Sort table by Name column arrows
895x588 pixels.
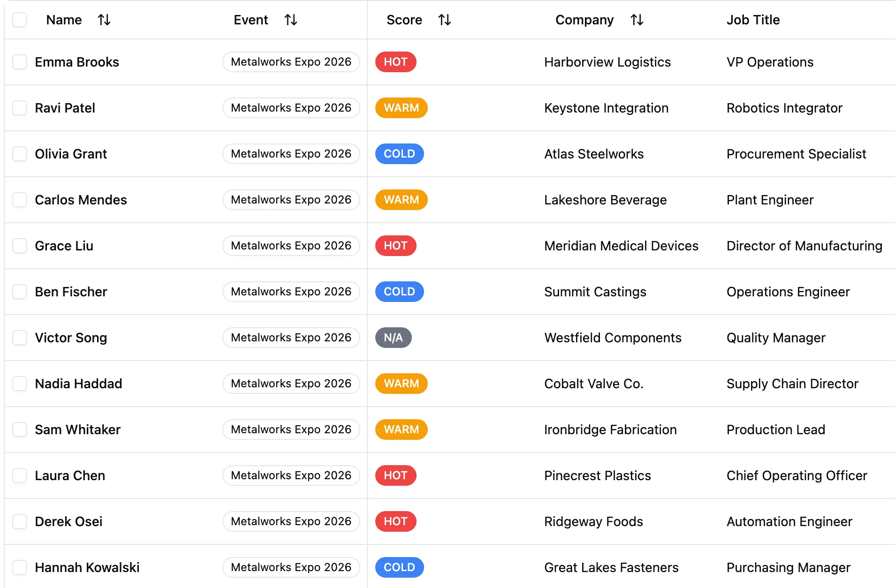[104, 20]
